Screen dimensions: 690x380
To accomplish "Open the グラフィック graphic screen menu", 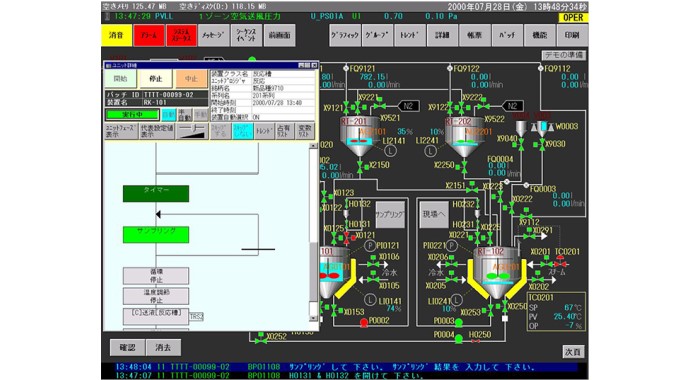I will (x=345, y=35).
